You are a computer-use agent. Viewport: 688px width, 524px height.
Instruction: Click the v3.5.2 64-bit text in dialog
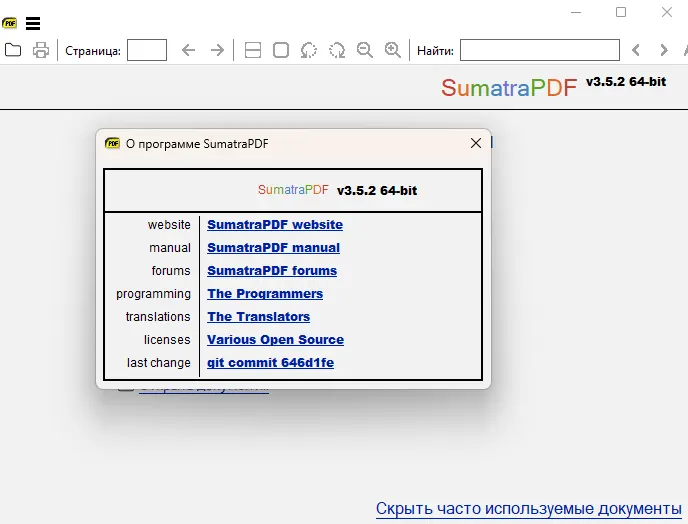(377, 190)
